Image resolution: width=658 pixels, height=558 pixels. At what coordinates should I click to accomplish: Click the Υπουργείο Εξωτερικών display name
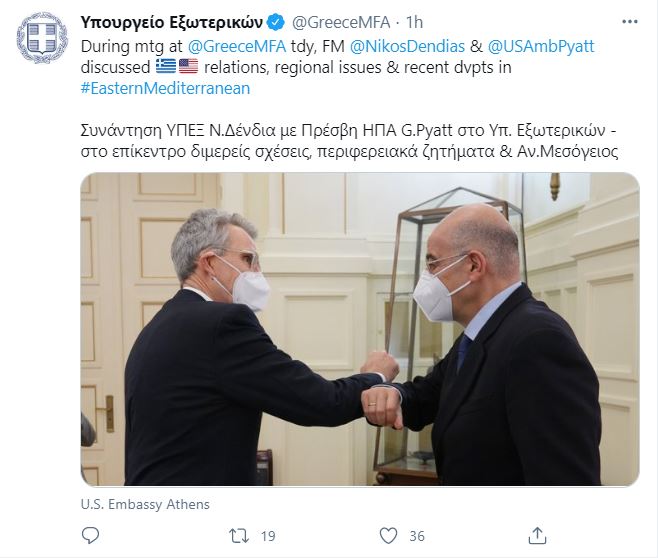point(172,22)
